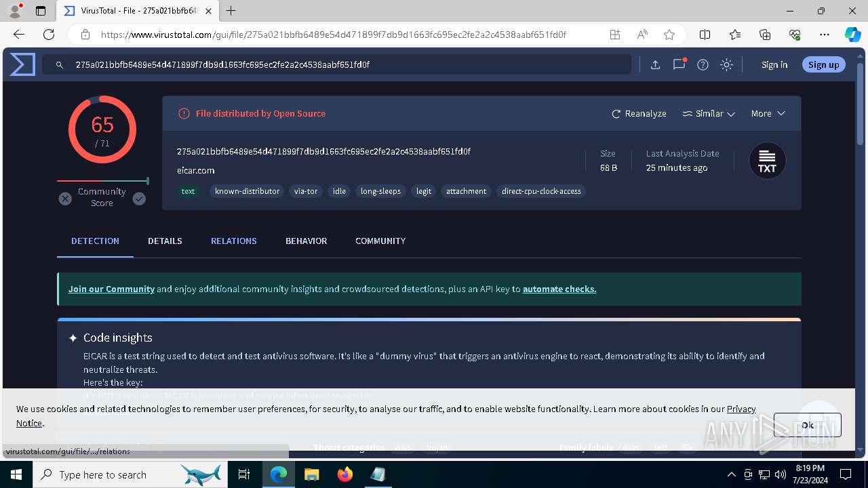Image resolution: width=868 pixels, height=488 pixels.
Task: Open the help question mark icon
Action: tap(703, 64)
